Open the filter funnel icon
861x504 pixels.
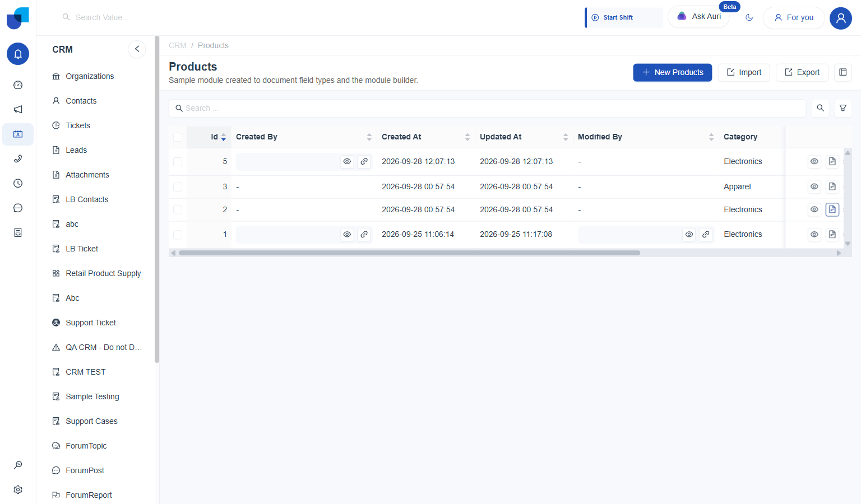click(843, 108)
